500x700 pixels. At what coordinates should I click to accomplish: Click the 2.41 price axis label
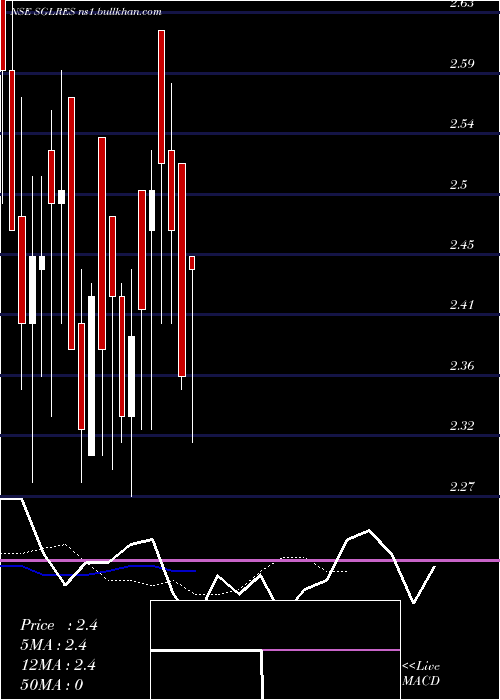(x=462, y=305)
